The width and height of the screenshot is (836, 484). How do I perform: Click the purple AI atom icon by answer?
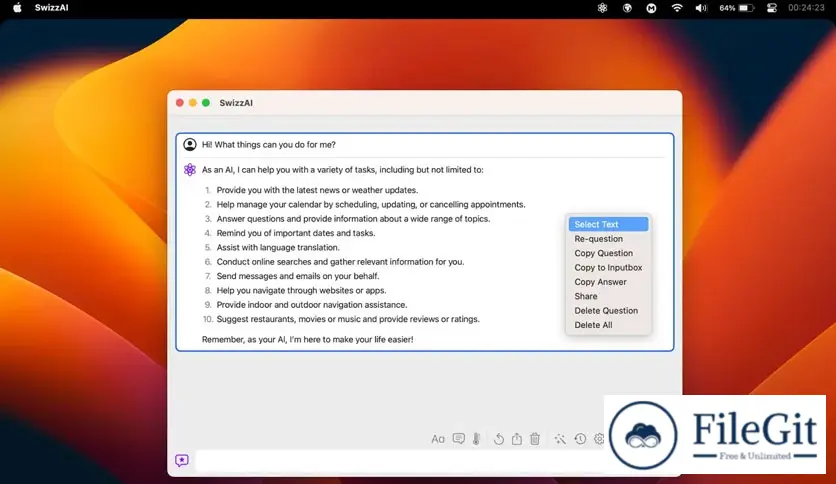point(190,170)
